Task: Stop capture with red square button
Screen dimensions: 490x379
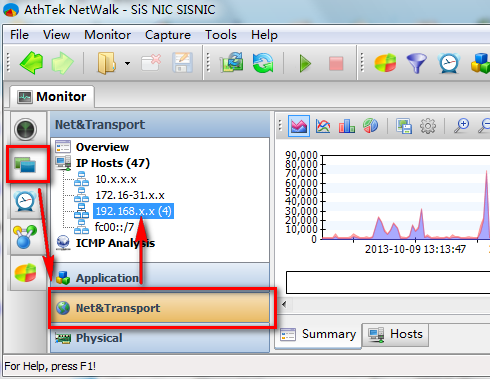Action: 336,63
